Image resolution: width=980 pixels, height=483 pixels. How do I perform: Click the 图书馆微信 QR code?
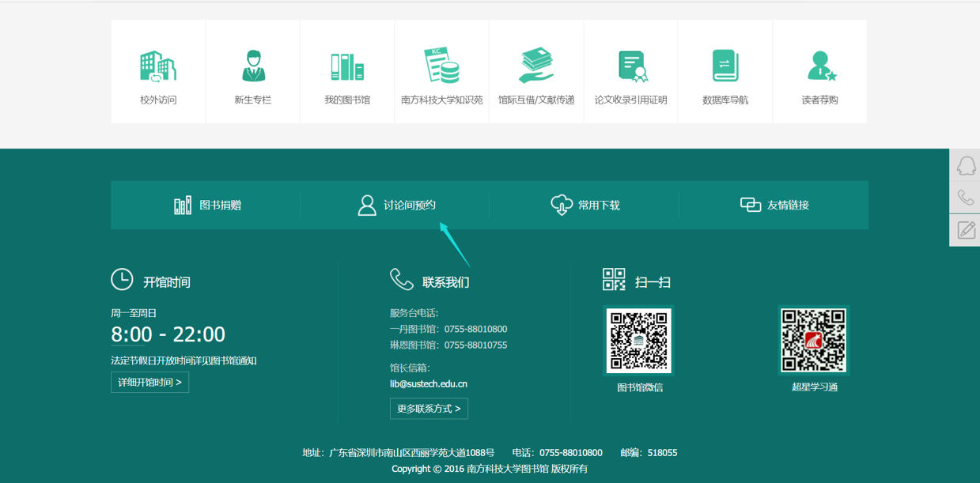(639, 341)
